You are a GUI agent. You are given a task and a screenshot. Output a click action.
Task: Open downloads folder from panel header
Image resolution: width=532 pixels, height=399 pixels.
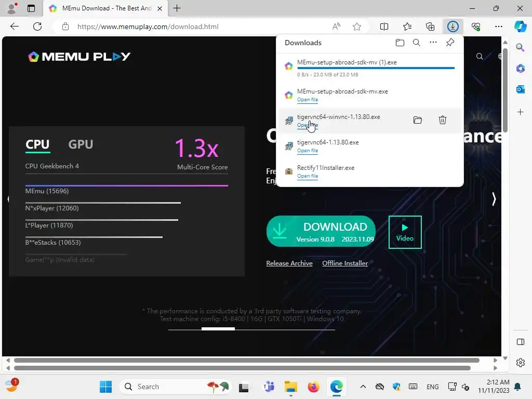400,43
